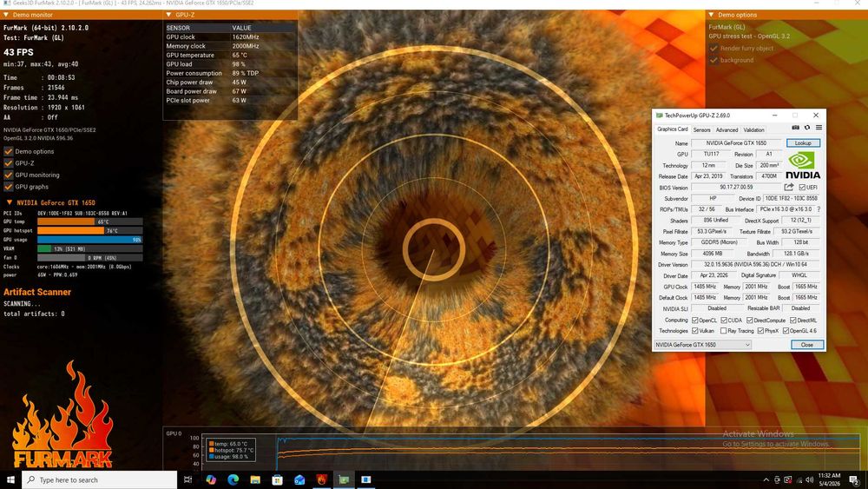The width and height of the screenshot is (868, 489).
Task: Toggle the Ray Tracing checkbox
Action: 724,331
